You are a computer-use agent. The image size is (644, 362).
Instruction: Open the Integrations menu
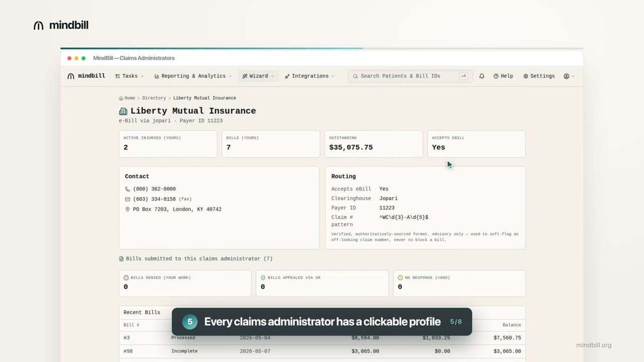tap(309, 76)
